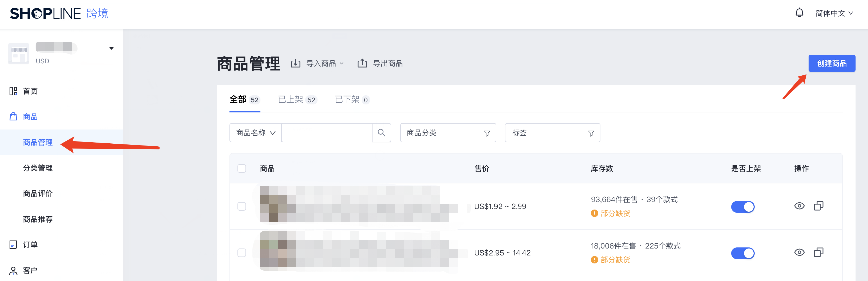This screenshot has width=868, height=281.
Task: Tick the first product row checkbox
Action: pos(242,206)
